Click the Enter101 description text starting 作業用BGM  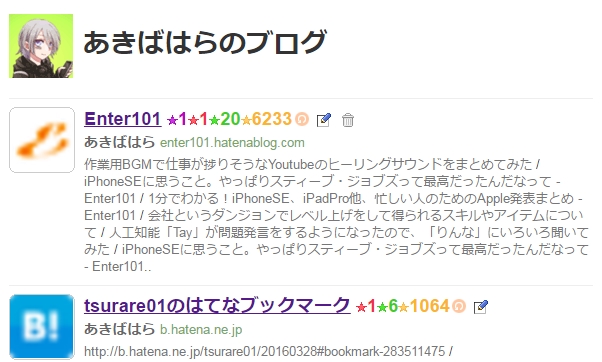tap(336, 215)
